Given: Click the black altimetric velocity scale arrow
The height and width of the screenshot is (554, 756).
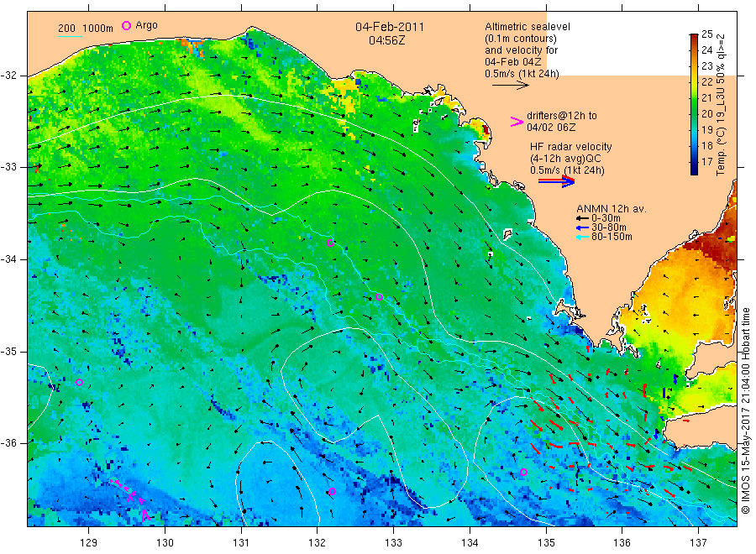Looking at the screenshot, I should (x=510, y=86).
